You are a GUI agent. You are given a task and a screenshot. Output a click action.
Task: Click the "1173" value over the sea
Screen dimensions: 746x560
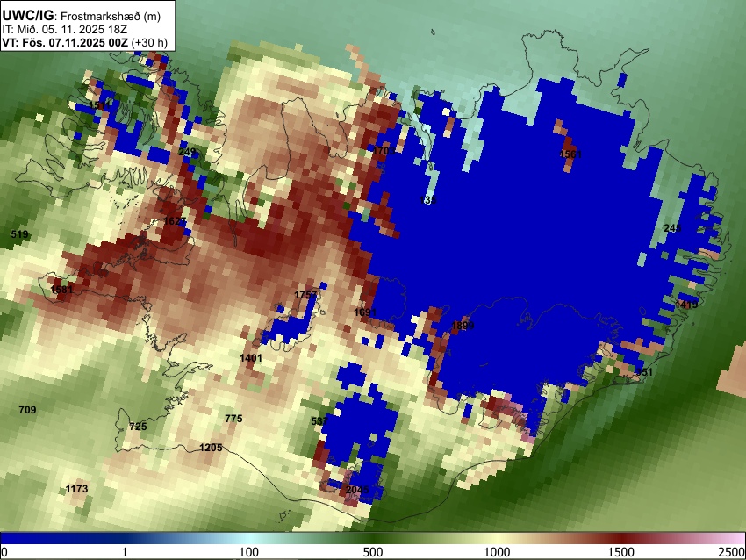click(x=76, y=489)
